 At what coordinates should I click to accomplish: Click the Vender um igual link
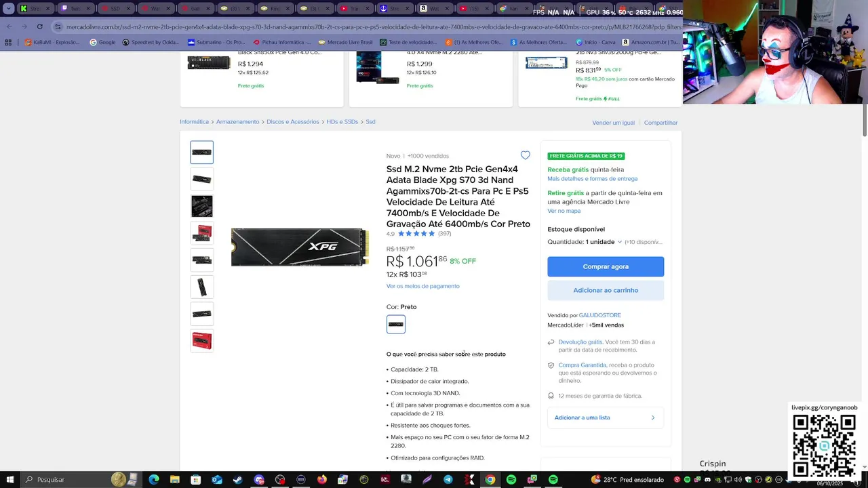pos(613,123)
